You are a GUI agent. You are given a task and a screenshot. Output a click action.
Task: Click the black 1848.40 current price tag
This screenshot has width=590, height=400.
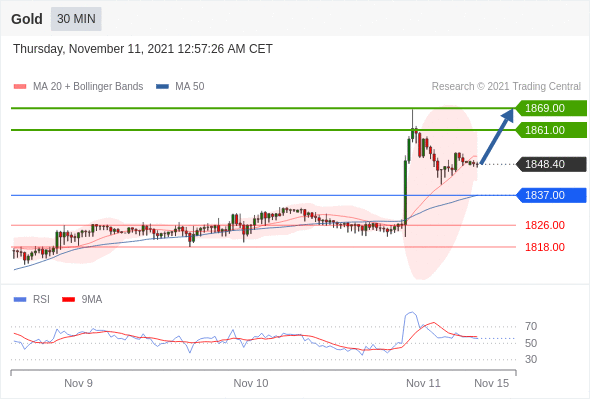pyautogui.click(x=551, y=164)
